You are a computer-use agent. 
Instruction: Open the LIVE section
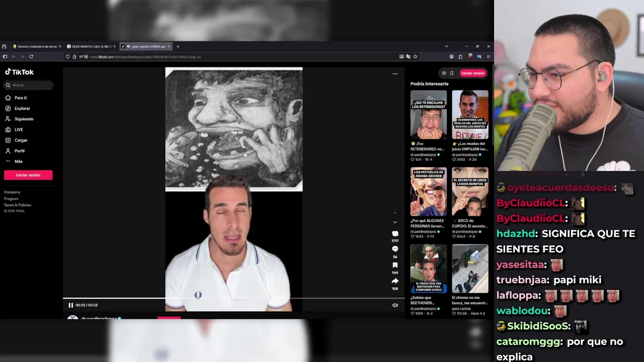click(x=19, y=130)
